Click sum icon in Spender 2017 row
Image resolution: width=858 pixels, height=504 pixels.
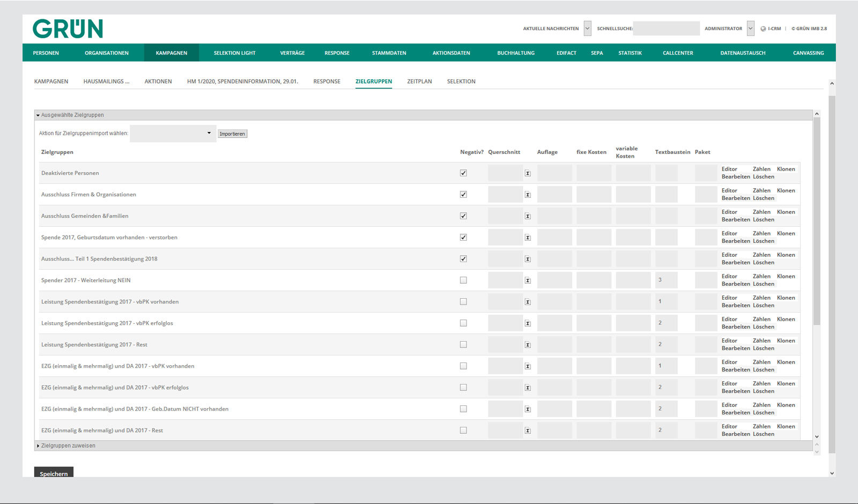tap(528, 280)
